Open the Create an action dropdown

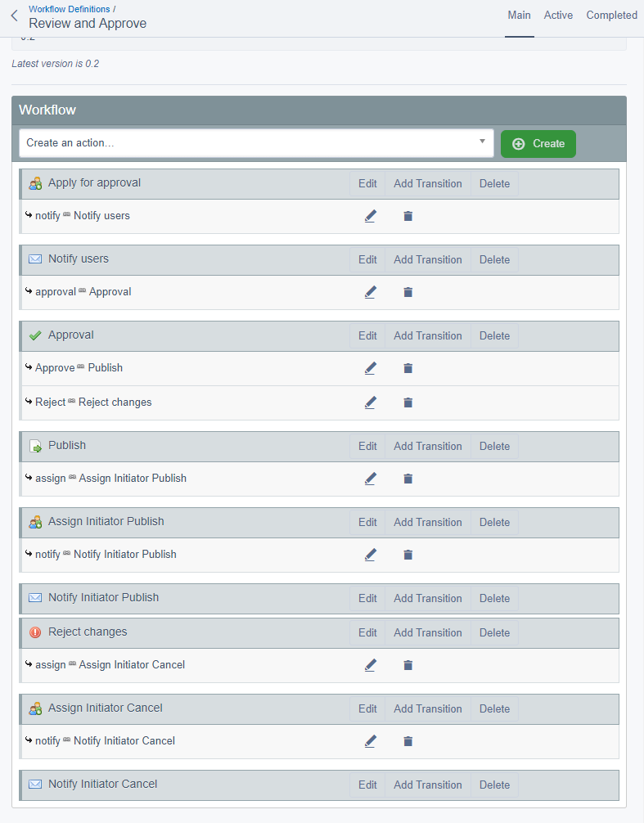click(x=256, y=143)
